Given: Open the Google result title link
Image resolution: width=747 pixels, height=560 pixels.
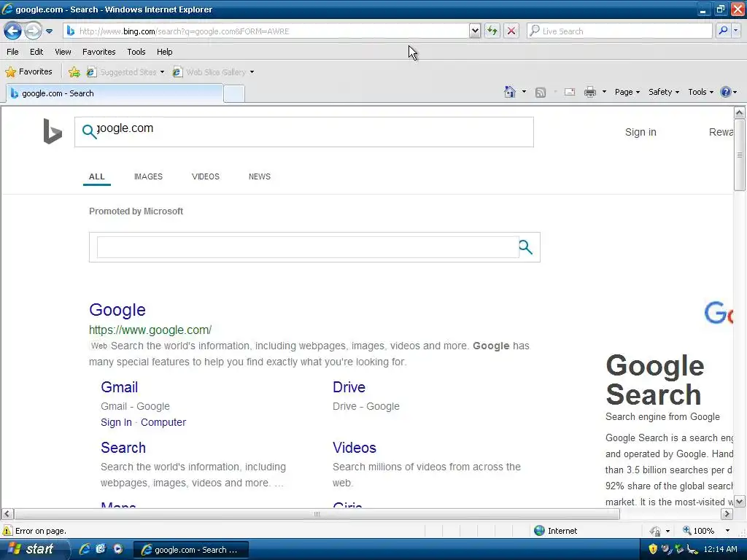Looking at the screenshot, I should [117, 310].
